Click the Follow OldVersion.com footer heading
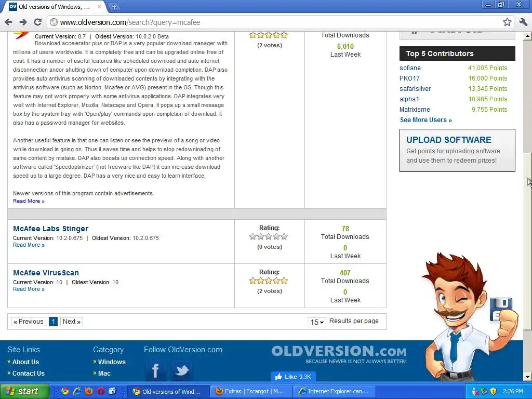 coord(183,350)
